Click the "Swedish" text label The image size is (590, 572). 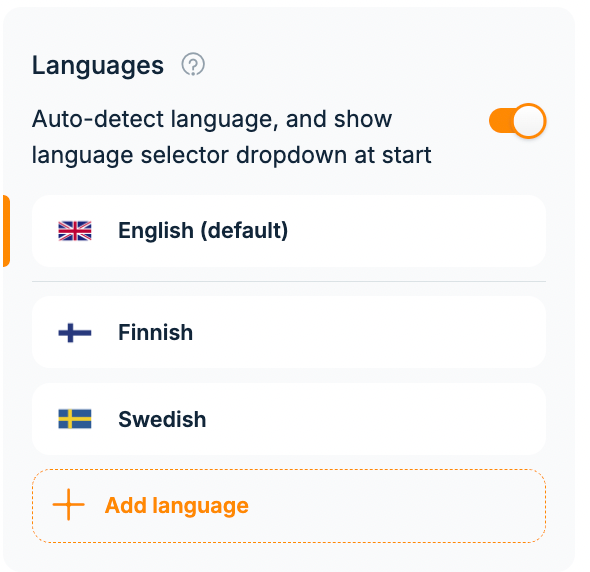[162, 419]
